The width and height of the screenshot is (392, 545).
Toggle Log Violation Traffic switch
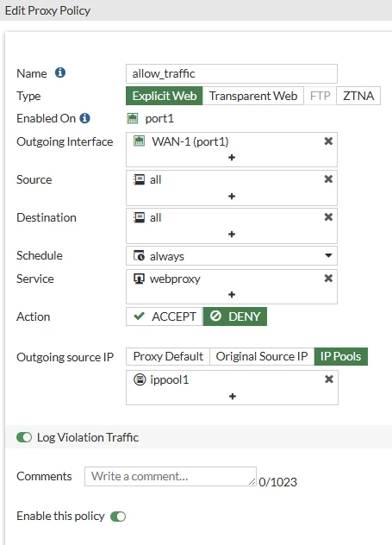pos(24,437)
